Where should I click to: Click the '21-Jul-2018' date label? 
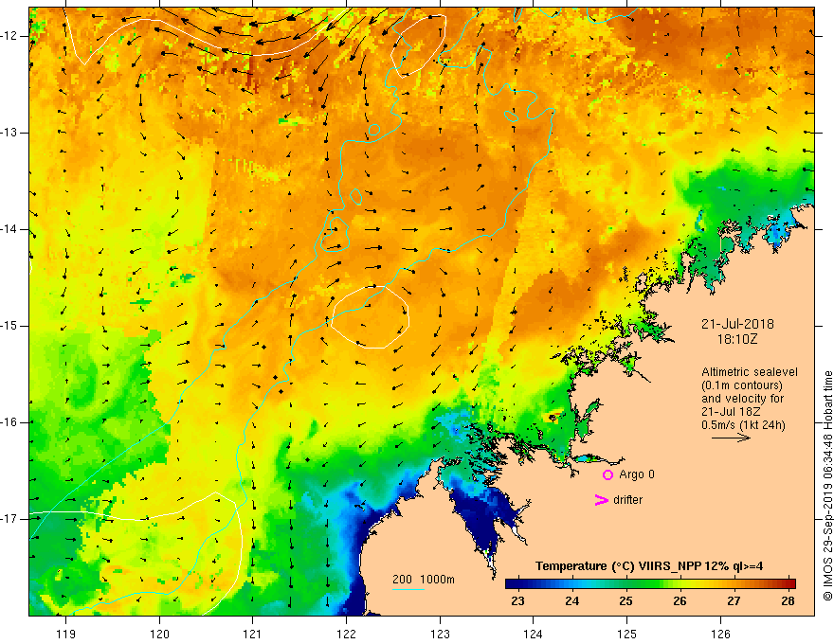pyautogui.click(x=737, y=324)
